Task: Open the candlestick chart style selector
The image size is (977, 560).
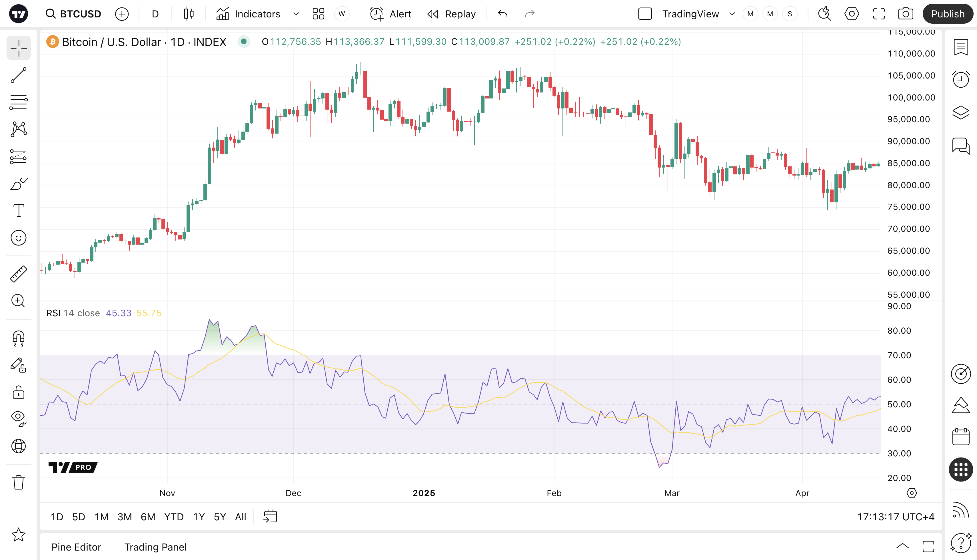Action: pyautogui.click(x=189, y=14)
